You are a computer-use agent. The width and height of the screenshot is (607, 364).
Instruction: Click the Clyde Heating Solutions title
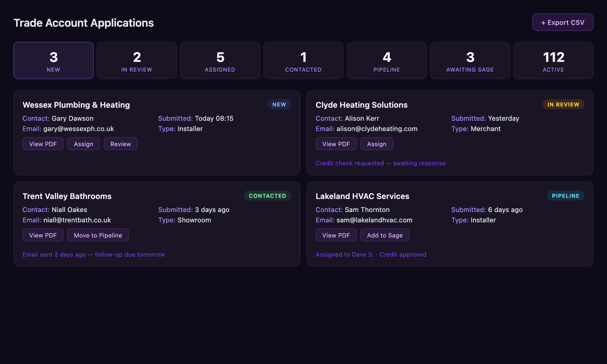[x=361, y=105]
